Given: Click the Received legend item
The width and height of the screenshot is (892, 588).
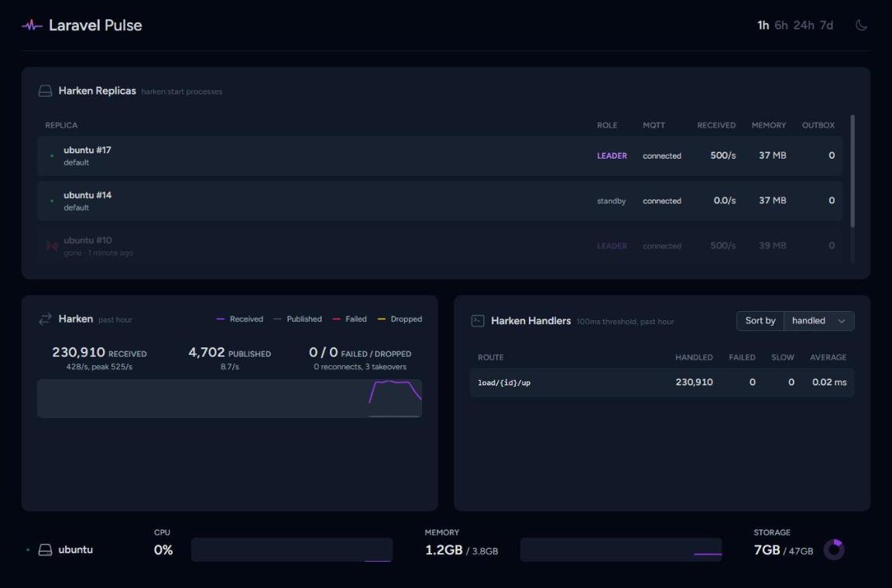Looking at the screenshot, I should (x=240, y=319).
